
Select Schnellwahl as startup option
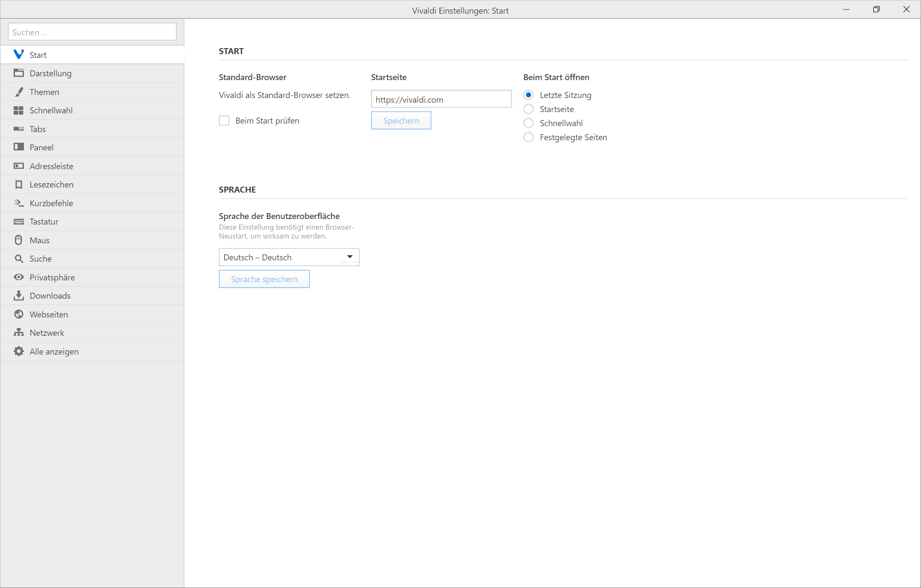coord(528,123)
